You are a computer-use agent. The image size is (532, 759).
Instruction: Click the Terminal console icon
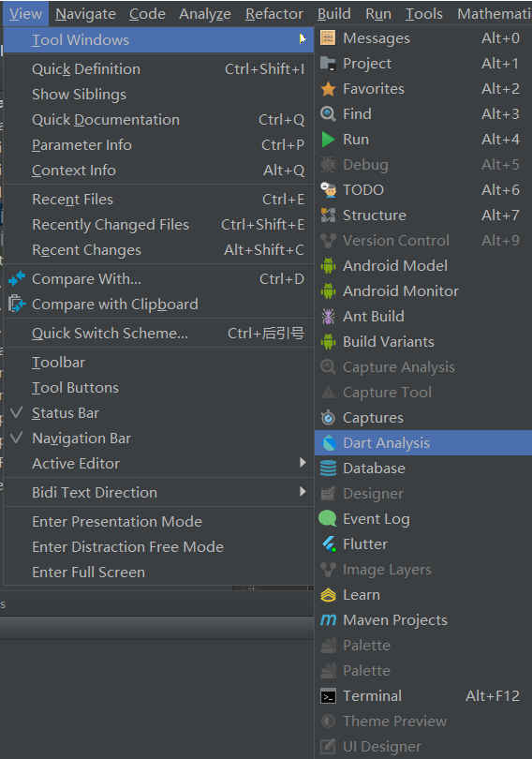[x=328, y=696]
